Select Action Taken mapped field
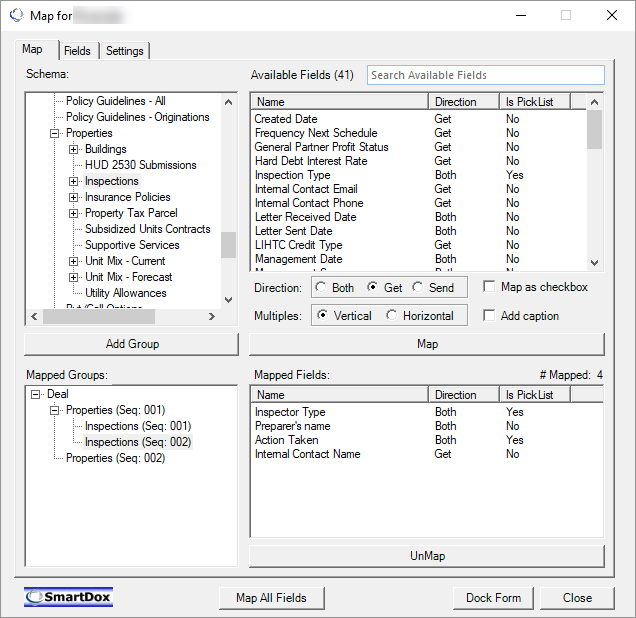This screenshot has width=636, height=618. click(286, 440)
